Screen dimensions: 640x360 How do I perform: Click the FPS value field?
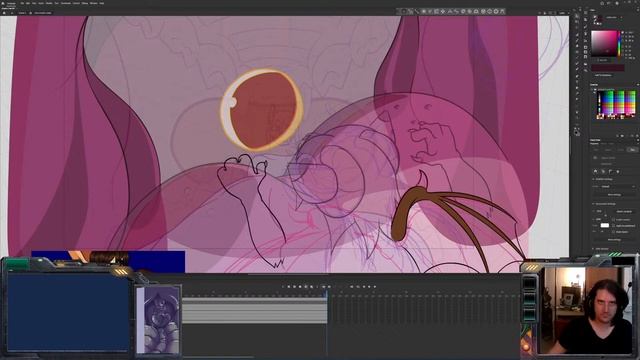(602, 231)
